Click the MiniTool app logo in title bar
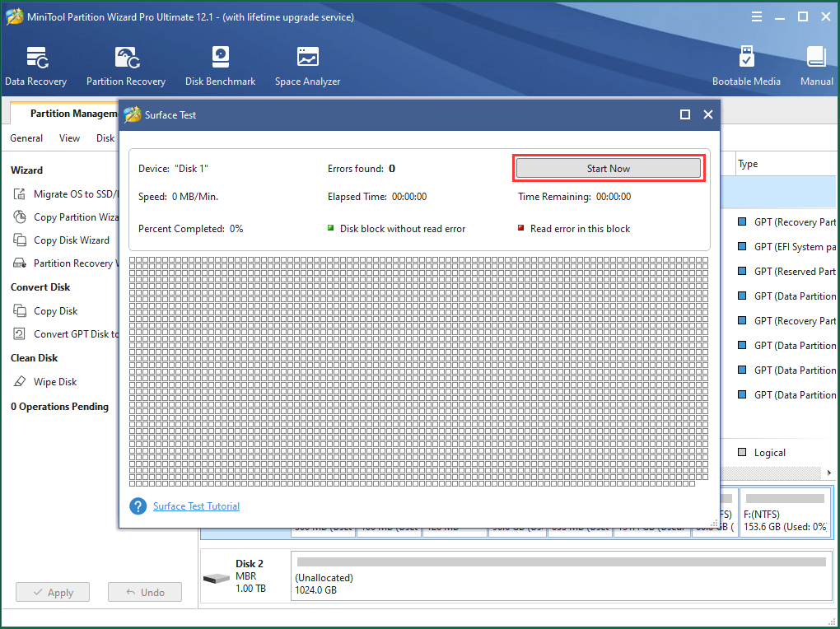Screen dimensions: 840x629 tap(14, 16)
